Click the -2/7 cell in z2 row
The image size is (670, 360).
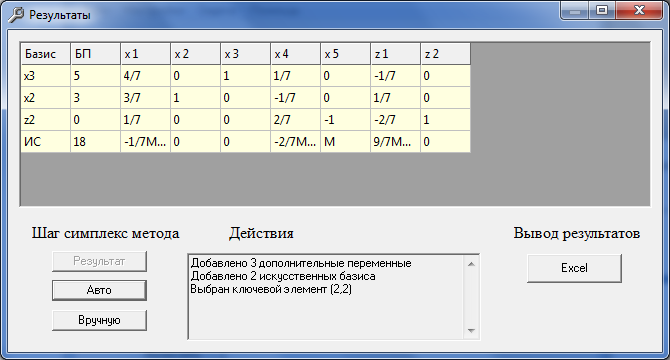pyautogui.click(x=395, y=120)
